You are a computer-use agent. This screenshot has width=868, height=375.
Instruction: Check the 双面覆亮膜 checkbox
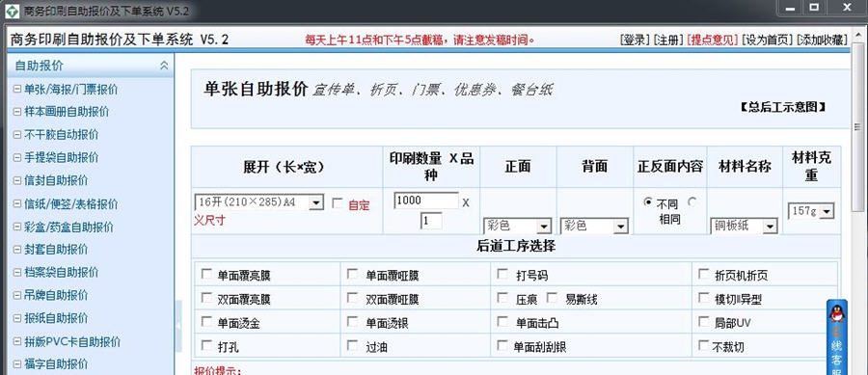(206, 298)
